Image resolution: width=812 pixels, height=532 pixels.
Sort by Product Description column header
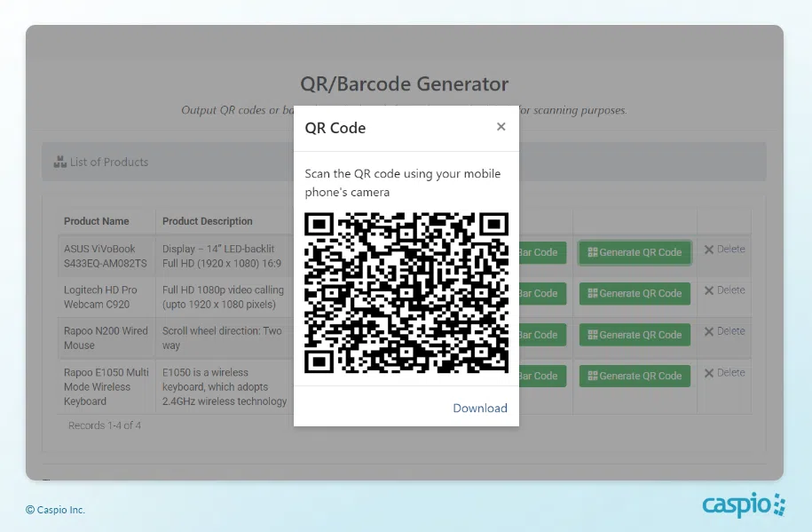[x=207, y=221]
